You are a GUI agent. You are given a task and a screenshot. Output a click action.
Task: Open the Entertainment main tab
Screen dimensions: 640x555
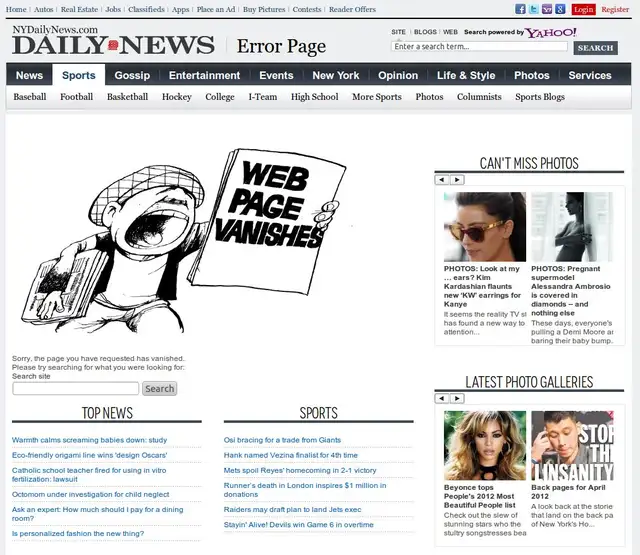pyautogui.click(x=204, y=75)
